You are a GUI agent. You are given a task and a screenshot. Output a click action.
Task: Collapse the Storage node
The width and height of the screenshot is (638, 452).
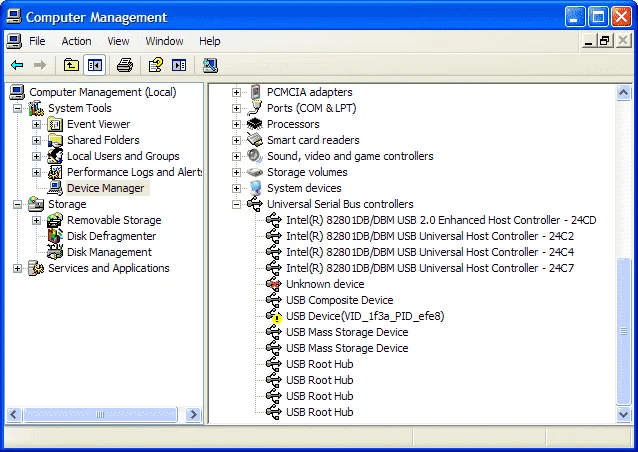click(x=17, y=204)
